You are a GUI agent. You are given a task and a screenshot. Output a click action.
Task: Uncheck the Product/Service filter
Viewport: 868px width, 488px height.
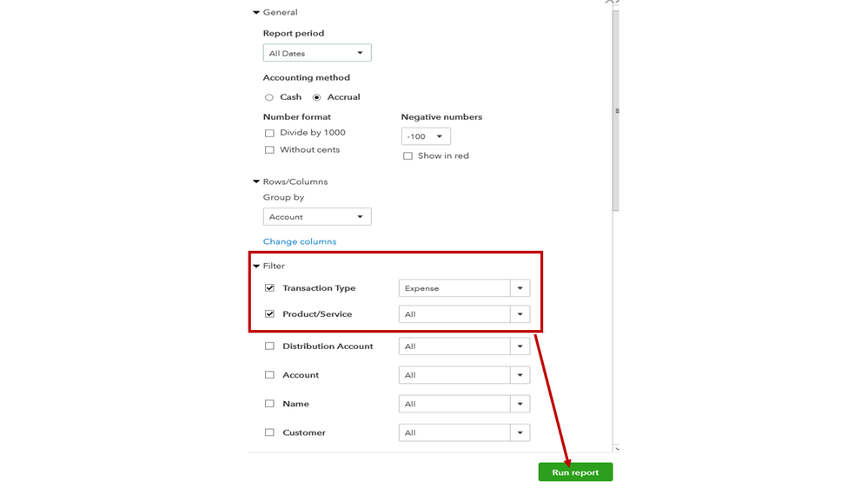tap(269, 314)
